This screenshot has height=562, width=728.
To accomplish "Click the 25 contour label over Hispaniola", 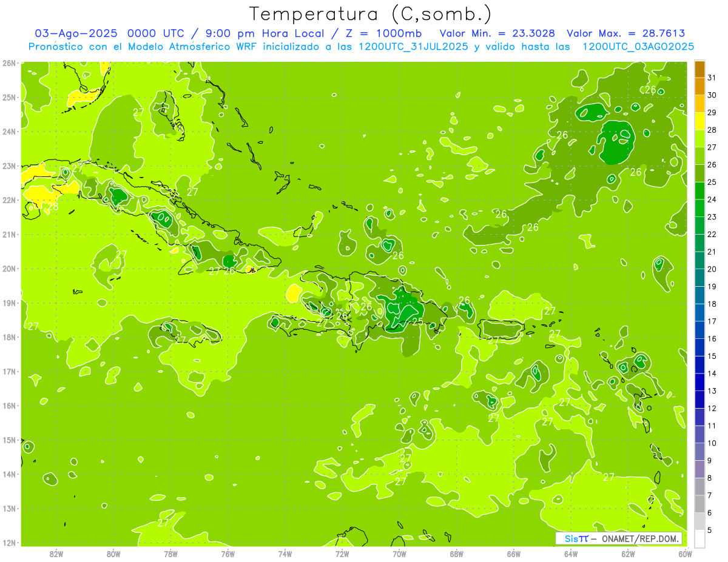I will tap(417, 321).
